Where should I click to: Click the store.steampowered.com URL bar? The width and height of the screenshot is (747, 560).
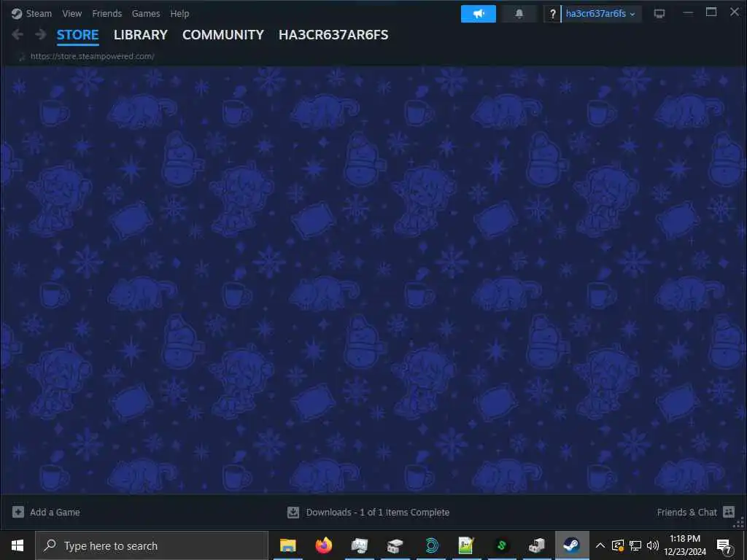point(92,56)
